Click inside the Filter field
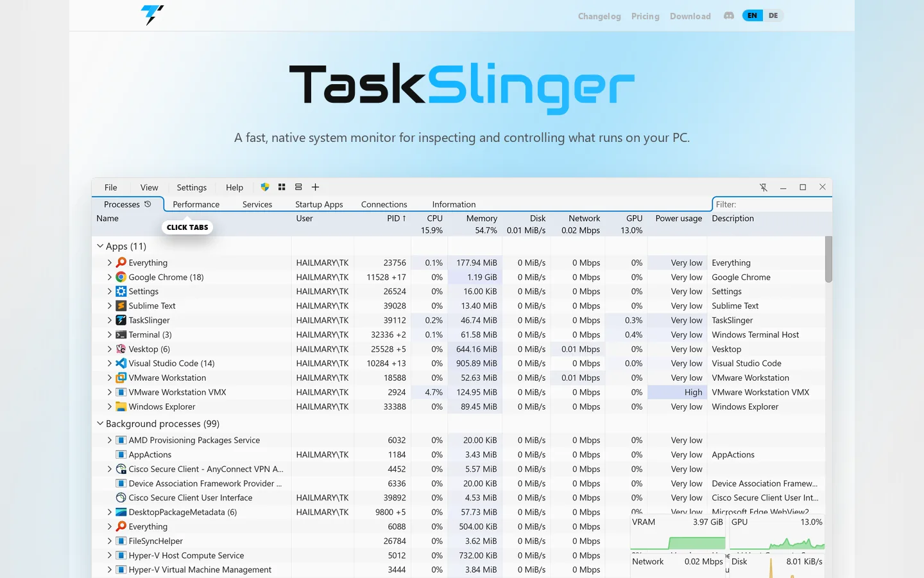 point(772,204)
